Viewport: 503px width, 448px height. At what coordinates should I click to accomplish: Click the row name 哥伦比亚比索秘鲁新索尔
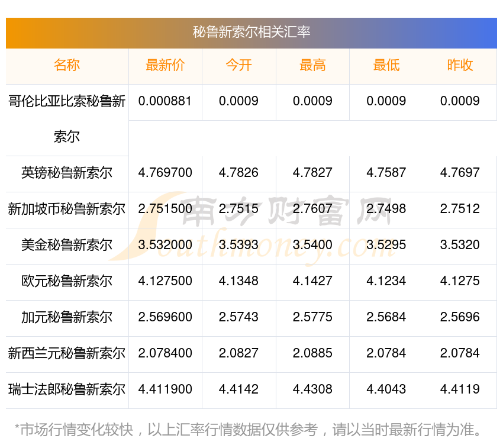click(67, 120)
